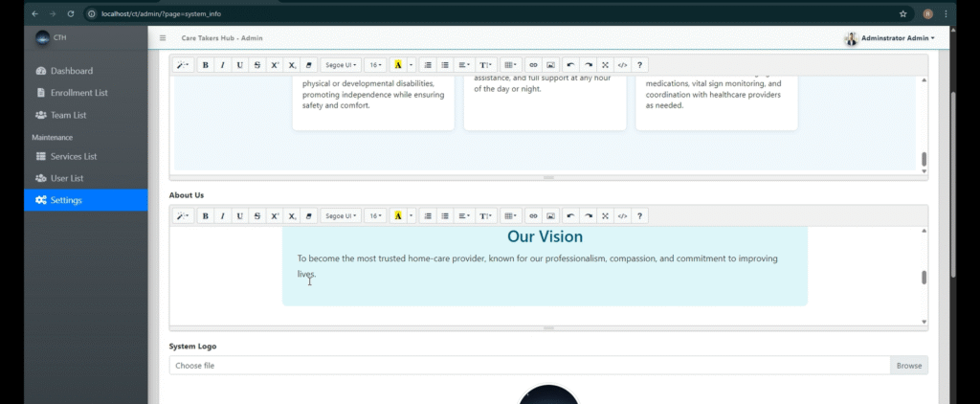Open Team List in the sidebar

click(x=85, y=115)
